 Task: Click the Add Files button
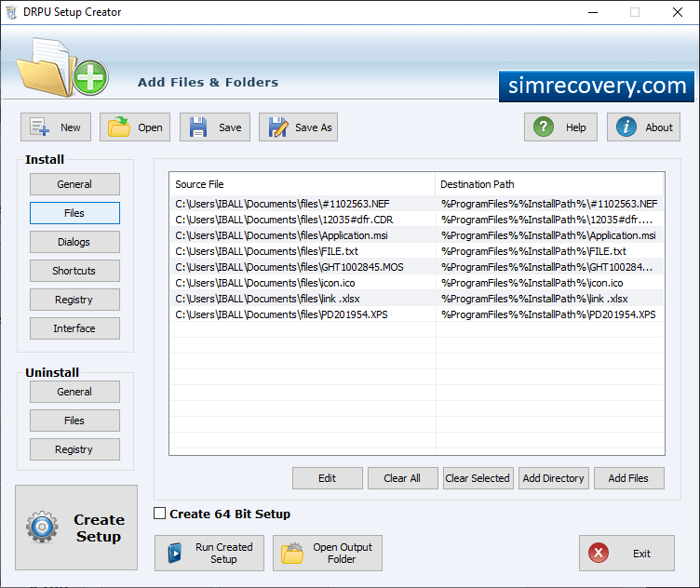pyautogui.click(x=629, y=478)
